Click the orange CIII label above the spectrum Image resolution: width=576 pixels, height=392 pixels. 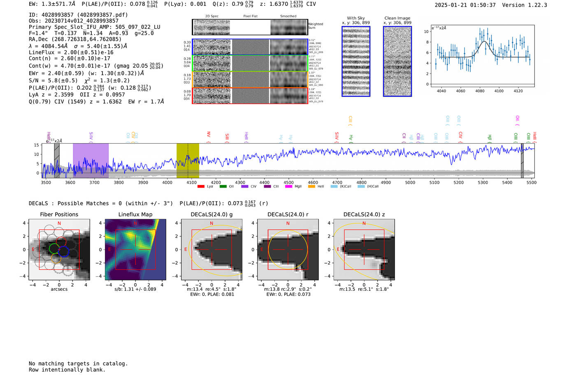click(350, 121)
